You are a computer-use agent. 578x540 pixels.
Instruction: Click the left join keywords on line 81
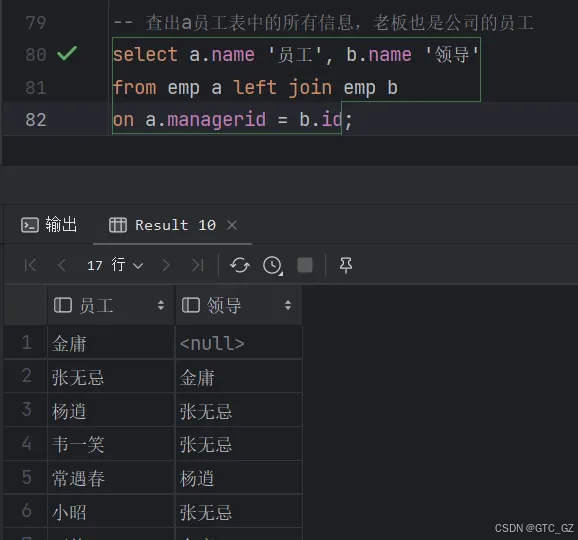tap(283, 88)
